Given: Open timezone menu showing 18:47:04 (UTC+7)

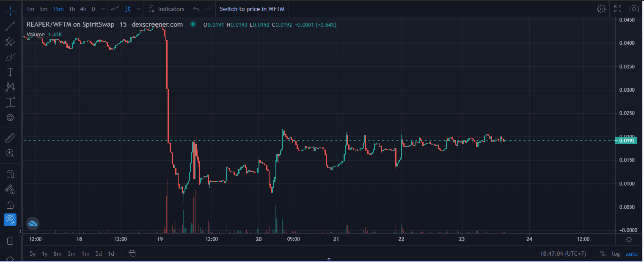Looking at the screenshot, I should 563,254.
